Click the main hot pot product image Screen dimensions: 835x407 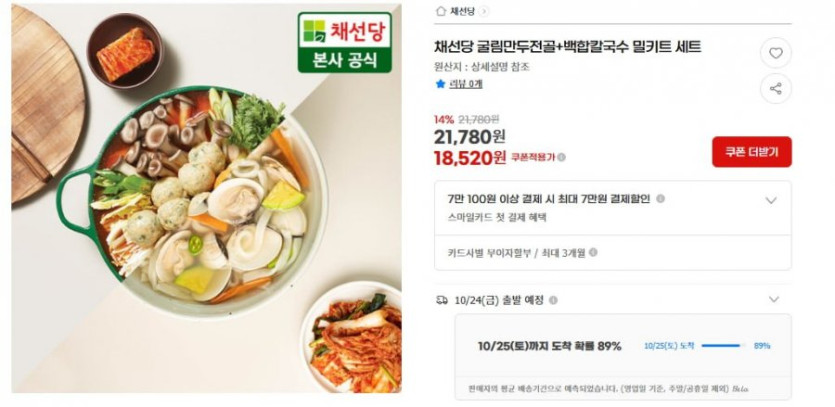(x=206, y=198)
